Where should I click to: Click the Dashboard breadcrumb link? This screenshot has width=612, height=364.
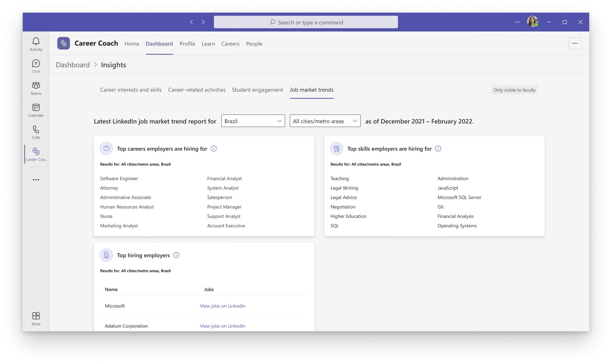point(73,65)
